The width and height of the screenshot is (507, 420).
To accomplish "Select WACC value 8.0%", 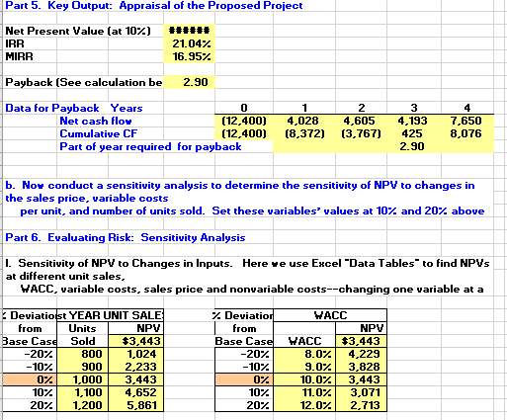I will 304,354.
